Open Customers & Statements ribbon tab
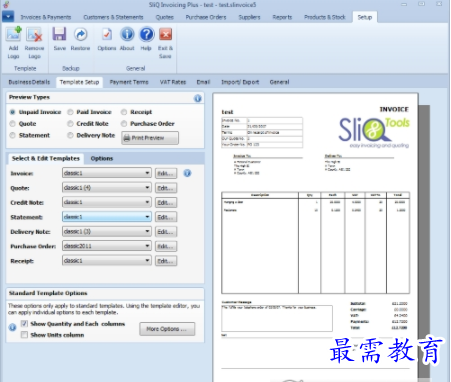The width and height of the screenshot is (451, 382). [113, 17]
